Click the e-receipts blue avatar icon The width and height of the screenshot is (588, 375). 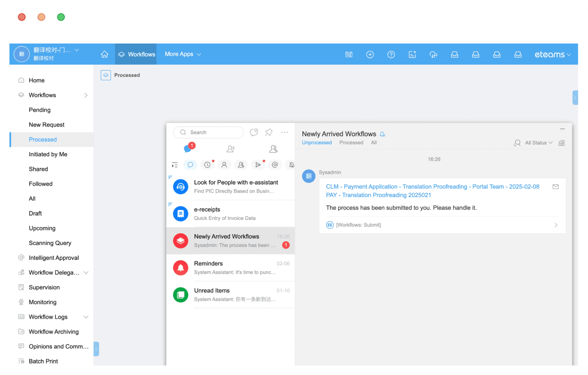pos(181,214)
